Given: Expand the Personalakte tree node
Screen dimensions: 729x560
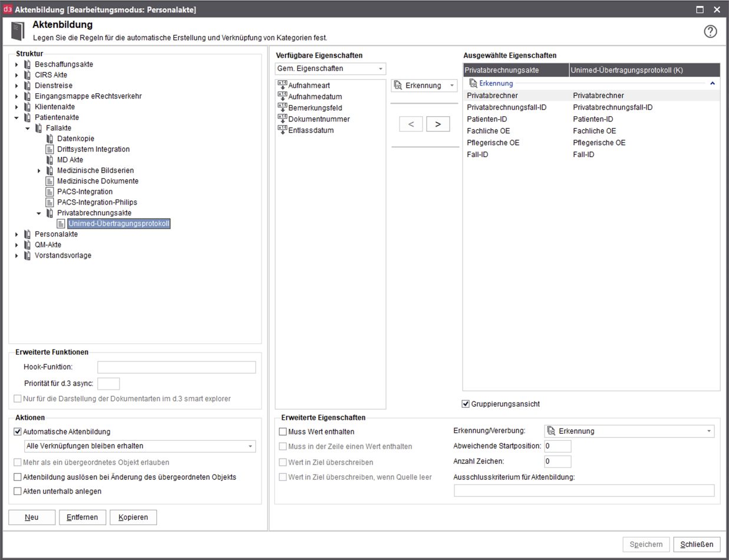Looking at the screenshot, I should 18,234.
